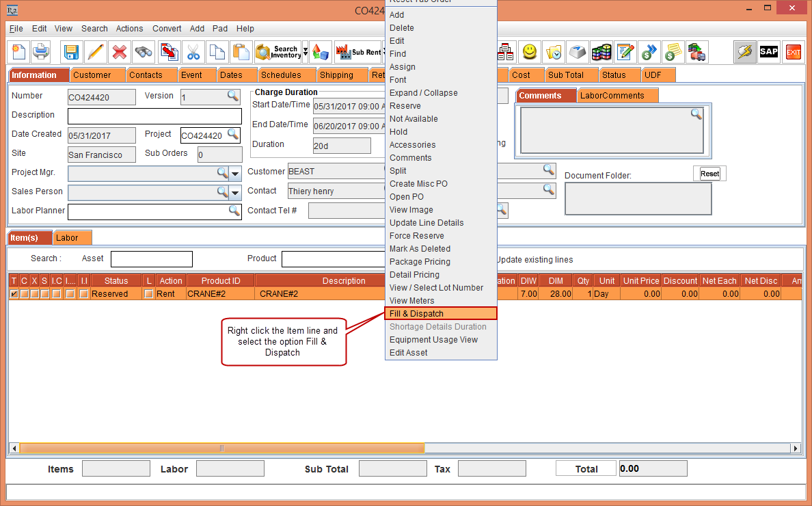Viewport: 812px width, 506px height.
Task: Expand the Sales Person dropdown arrow
Action: [x=235, y=193]
